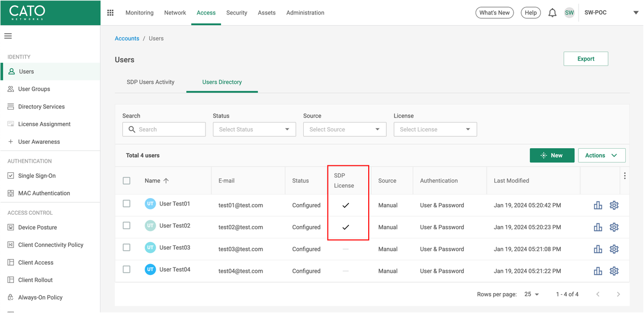Image resolution: width=644 pixels, height=313 pixels.
Task: Open the table column options kebab menu
Action: coord(625,176)
